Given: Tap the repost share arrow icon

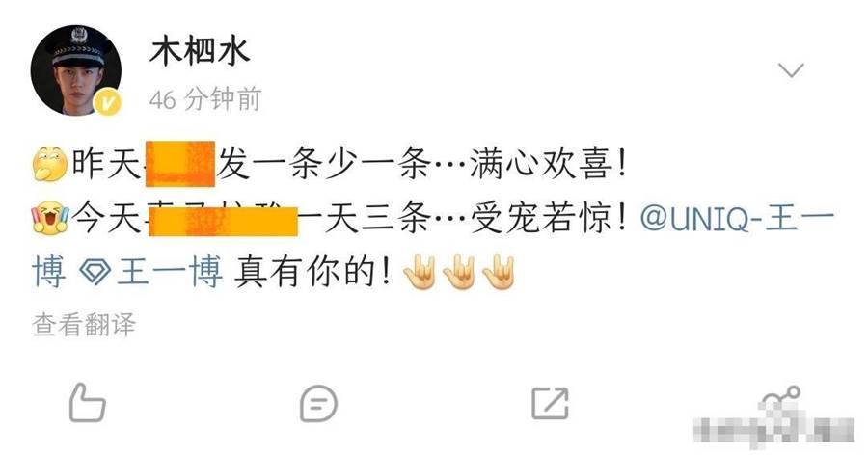Looking at the screenshot, I should pyautogui.click(x=550, y=402).
